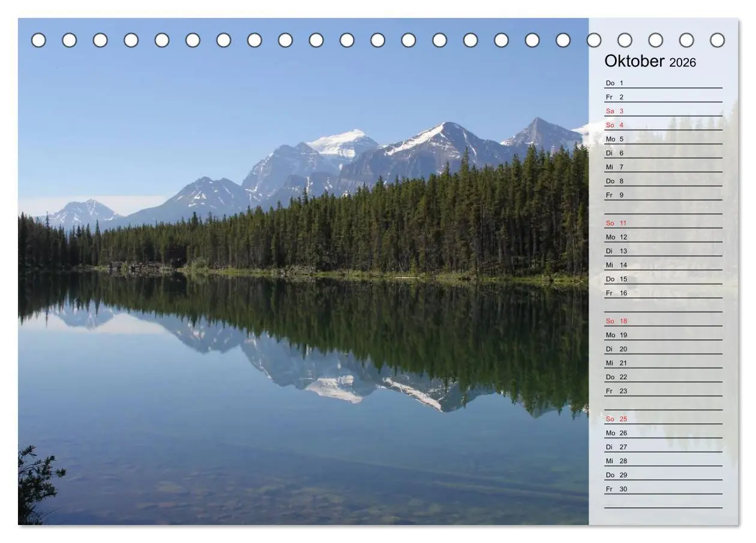756x543 pixels.
Task: Click the "Mi 7" day entry
Action: tap(663, 167)
